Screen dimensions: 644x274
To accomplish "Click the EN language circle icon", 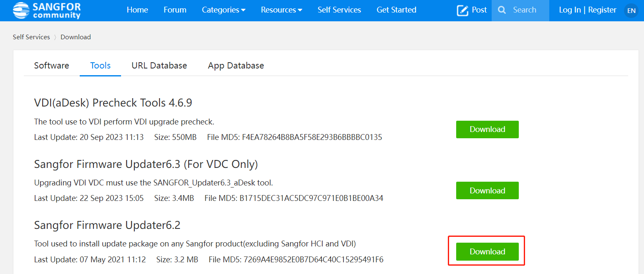I will click(631, 10).
